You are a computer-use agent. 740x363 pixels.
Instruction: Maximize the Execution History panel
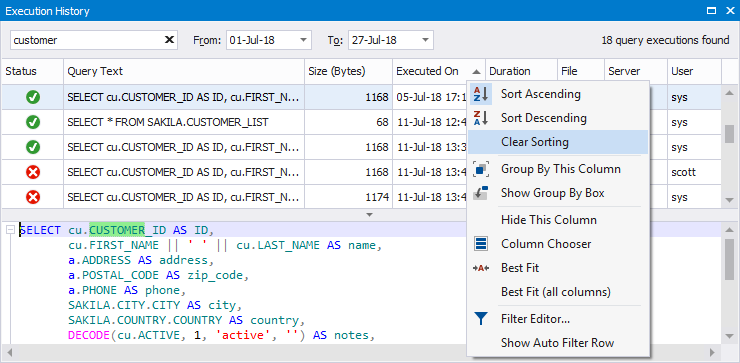click(x=712, y=10)
